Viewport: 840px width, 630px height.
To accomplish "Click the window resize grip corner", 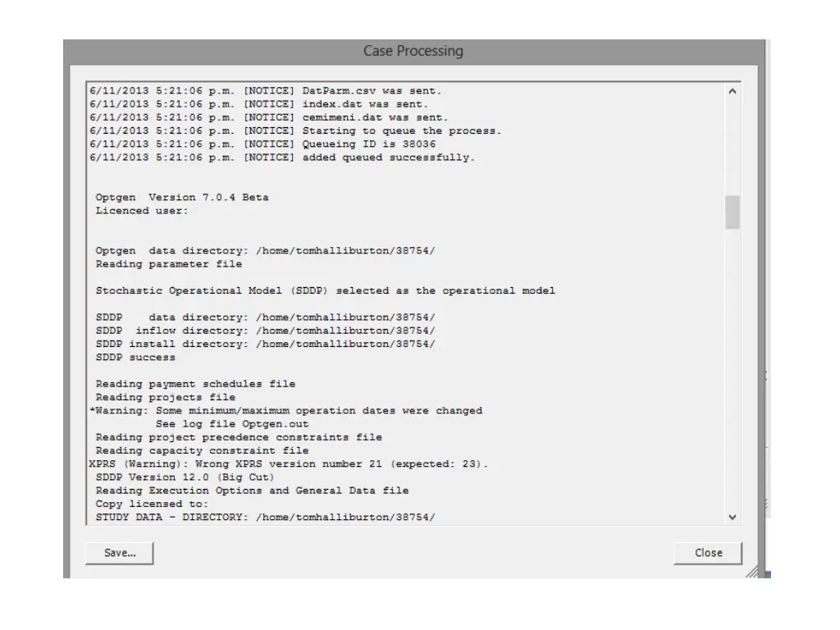I will pyautogui.click(x=752, y=572).
